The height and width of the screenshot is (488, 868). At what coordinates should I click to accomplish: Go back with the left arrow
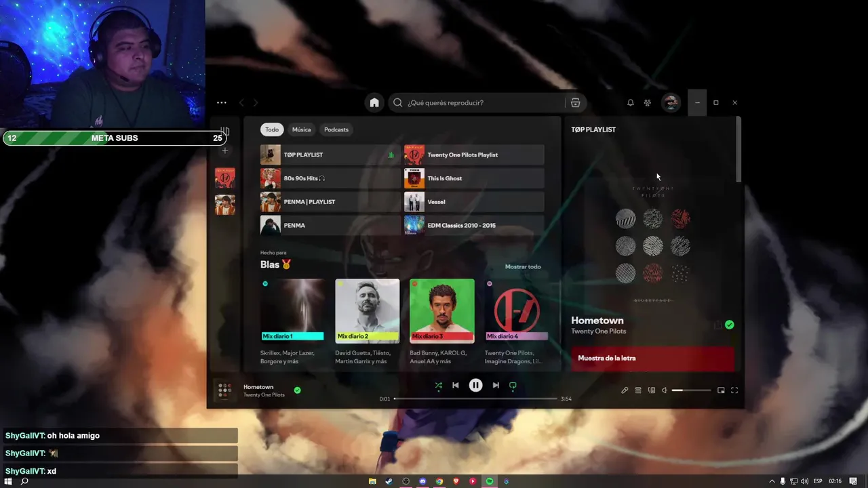241,102
